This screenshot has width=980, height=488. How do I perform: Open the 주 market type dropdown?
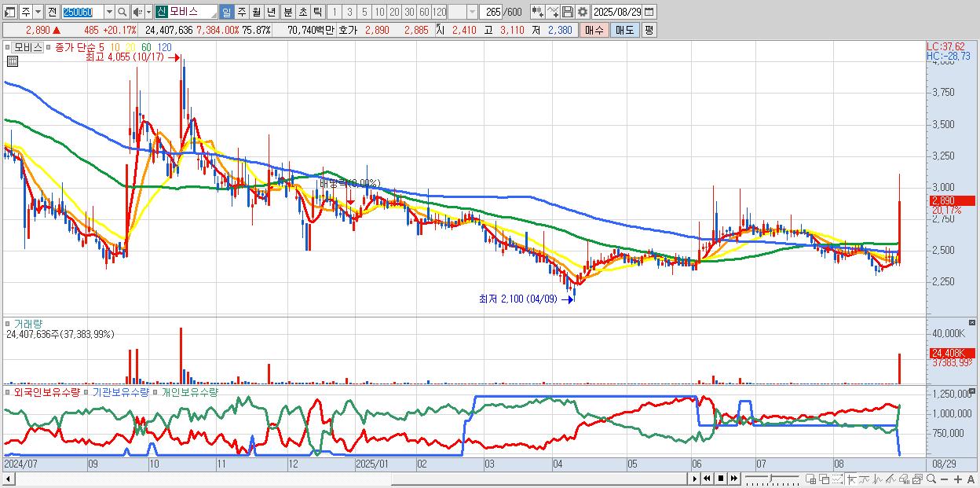click(38, 12)
